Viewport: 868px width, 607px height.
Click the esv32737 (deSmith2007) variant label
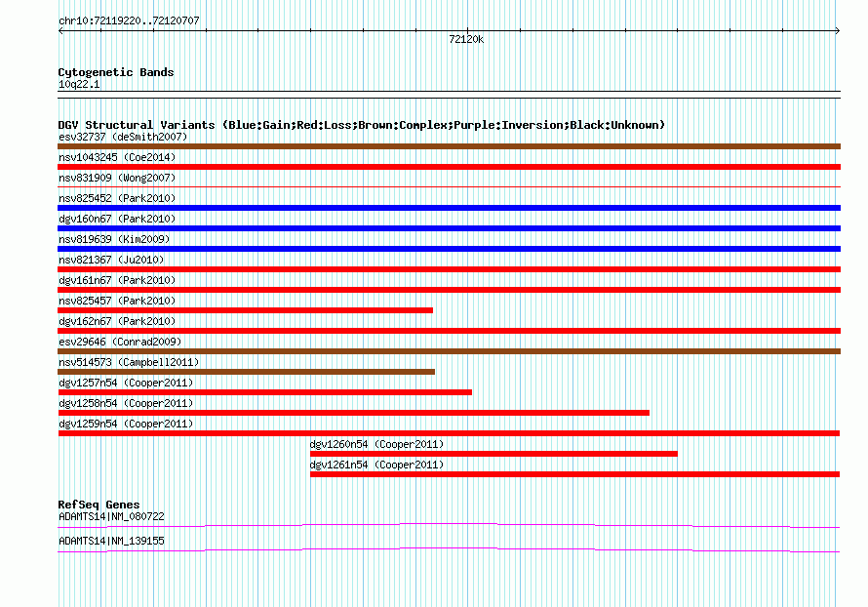tap(123, 137)
